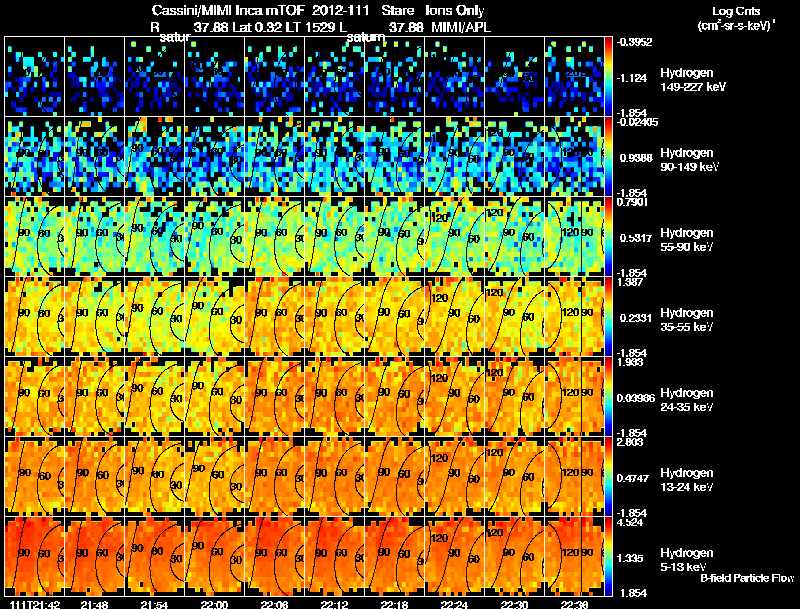Click the '22:36' time axis label
Image resolution: width=800 pixels, height=609 pixels.
click(574, 604)
